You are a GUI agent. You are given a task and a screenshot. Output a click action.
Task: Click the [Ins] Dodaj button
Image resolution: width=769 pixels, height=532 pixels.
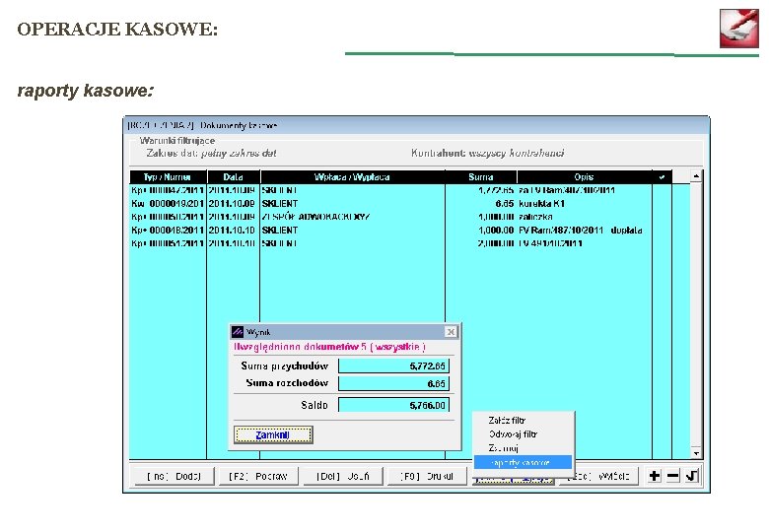coord(174,476)
